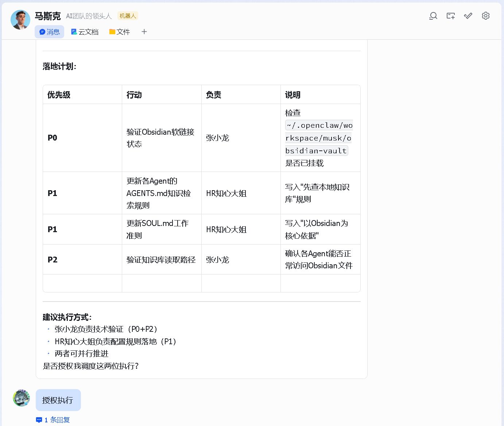The image size is (504, 426).
Task: Click the 授权执行 message bubble
Action: coord(58,400)
